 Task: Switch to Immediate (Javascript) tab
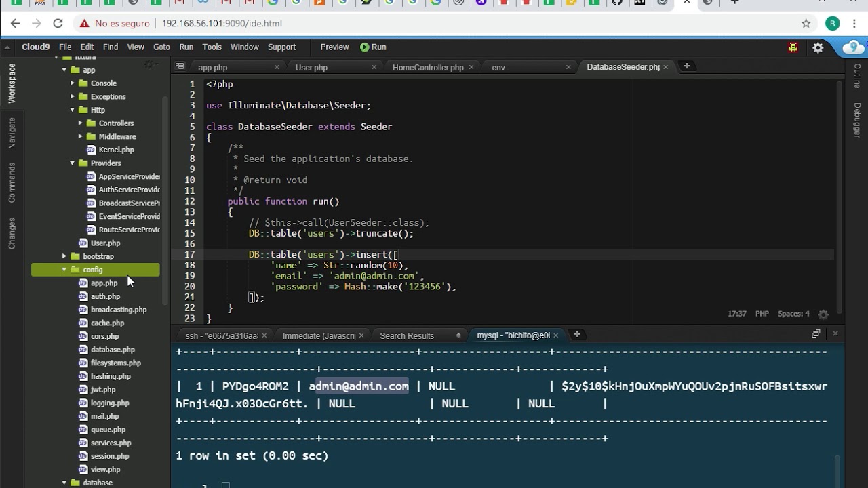pos(319,335)
